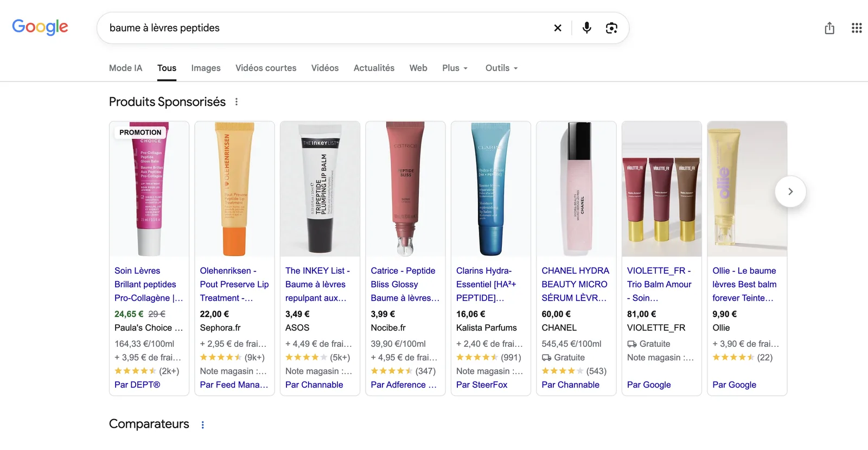
Task: Expand the Plus dropdown menu
Action: 455,68
